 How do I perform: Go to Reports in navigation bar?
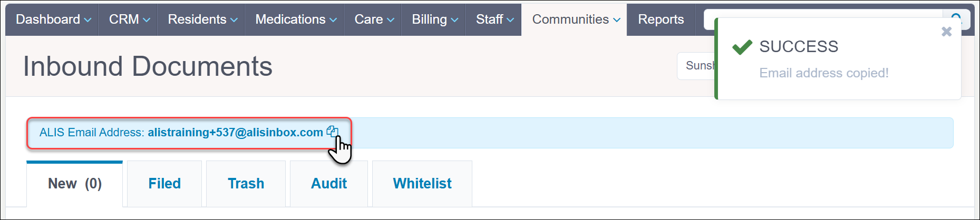pyautogui.click(x=661, y=19)
